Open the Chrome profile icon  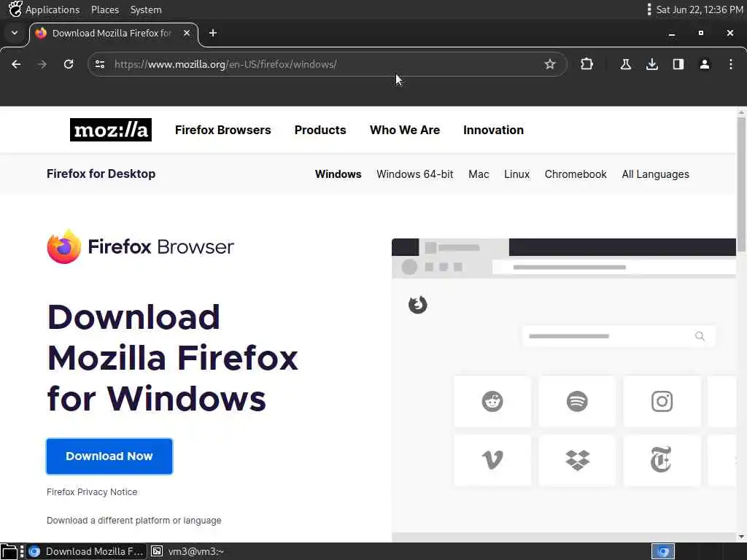[705, 64]
